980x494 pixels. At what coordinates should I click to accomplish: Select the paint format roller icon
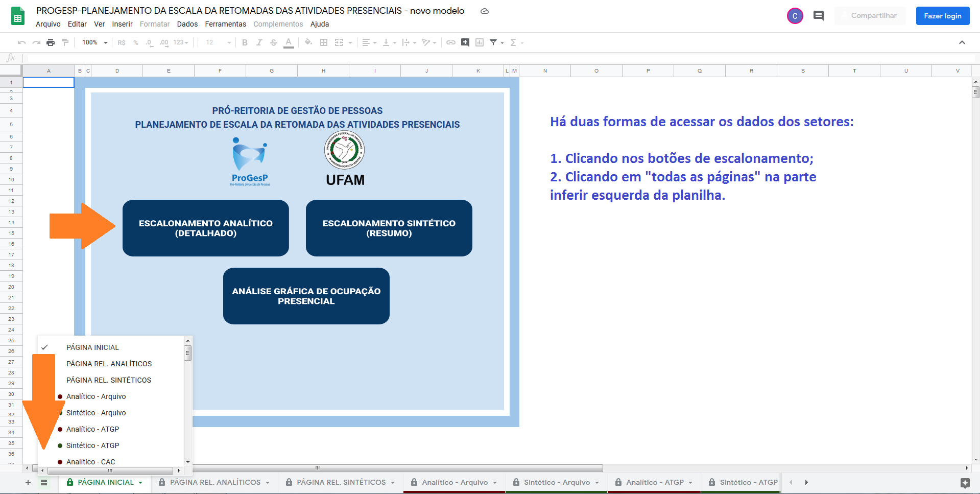point(65,42)
